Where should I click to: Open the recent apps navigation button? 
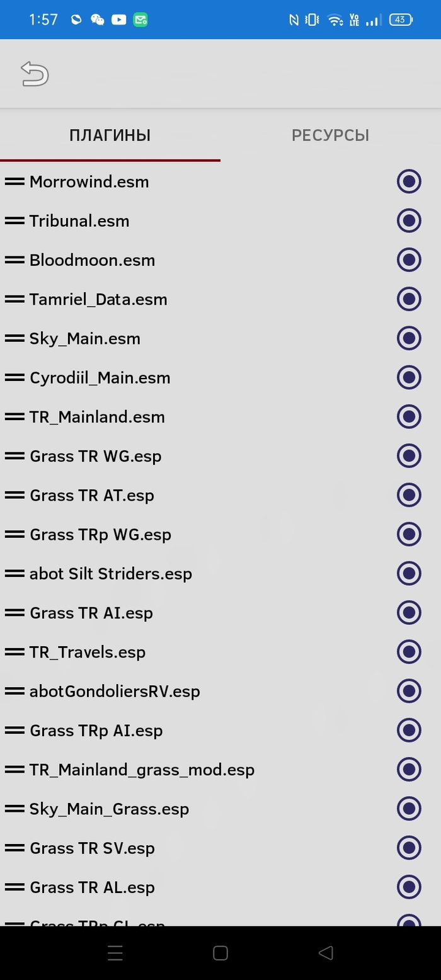click(x=115, y=953)
